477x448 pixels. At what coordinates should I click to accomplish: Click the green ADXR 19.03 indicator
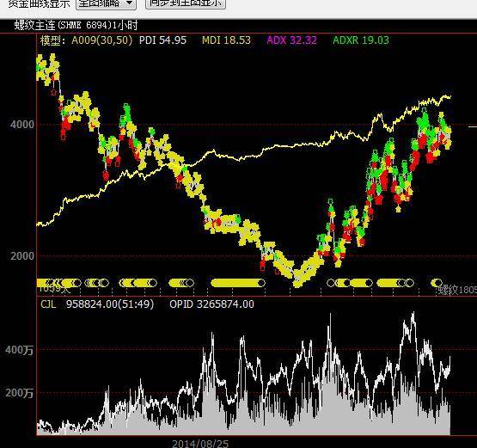[x=361, y=40]
